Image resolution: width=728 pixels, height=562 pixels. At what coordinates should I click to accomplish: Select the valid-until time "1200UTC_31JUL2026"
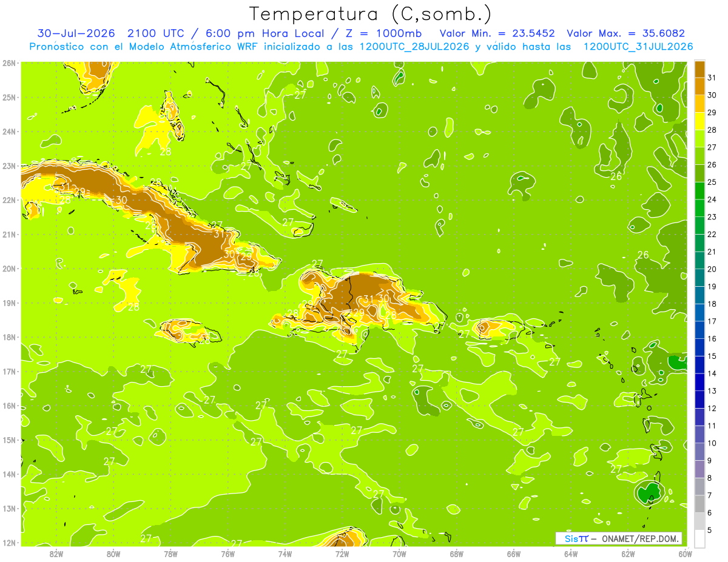[638, 47]
